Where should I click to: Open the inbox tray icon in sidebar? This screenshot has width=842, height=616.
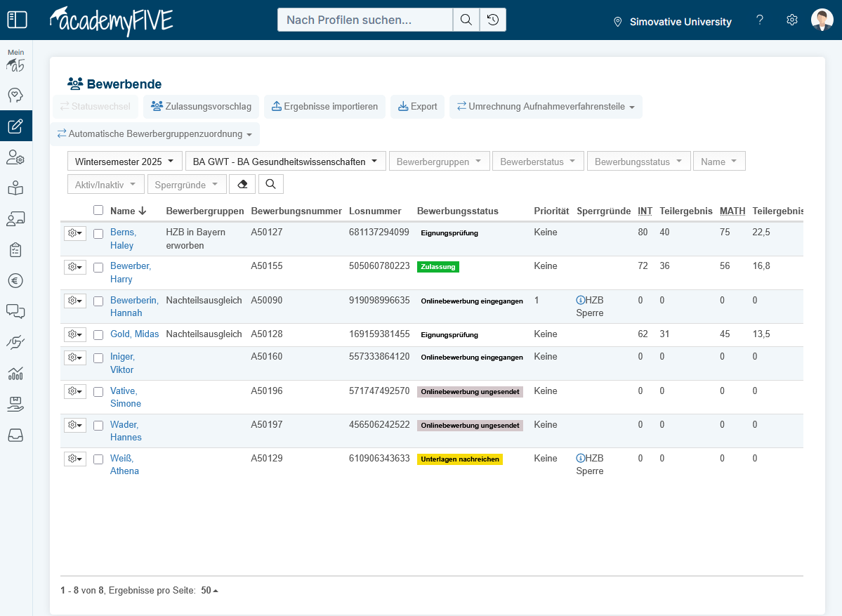(15, 435)
